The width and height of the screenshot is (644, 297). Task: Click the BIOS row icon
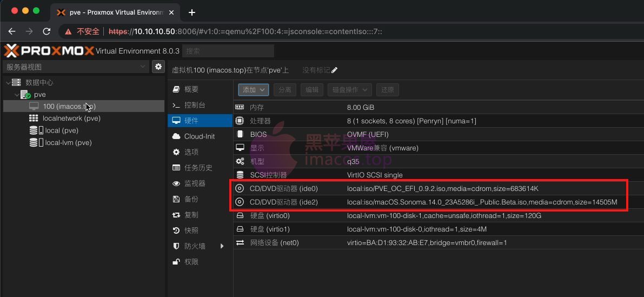pyautogui.click(x=240, y=134)
